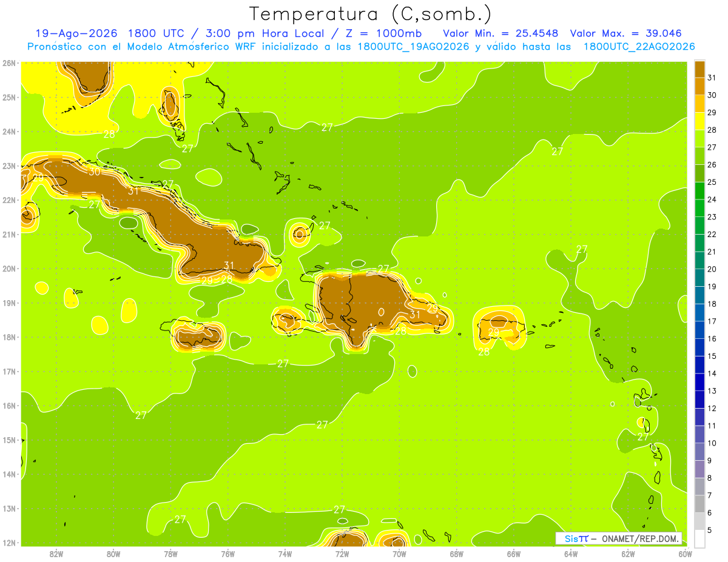Select the yellow legend swatch between 28 and 29

pyautogui.click(x=699, y=121)
